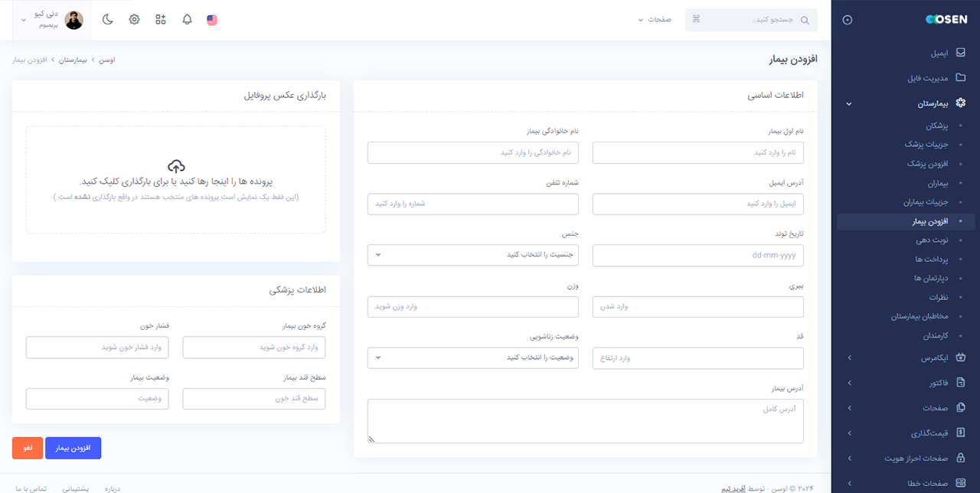Image resolution: width=980 pixels, height=493 pixels.
Task: Open the وضعیت زناشویی selection dropdown
Action: (x=472, y=358)
